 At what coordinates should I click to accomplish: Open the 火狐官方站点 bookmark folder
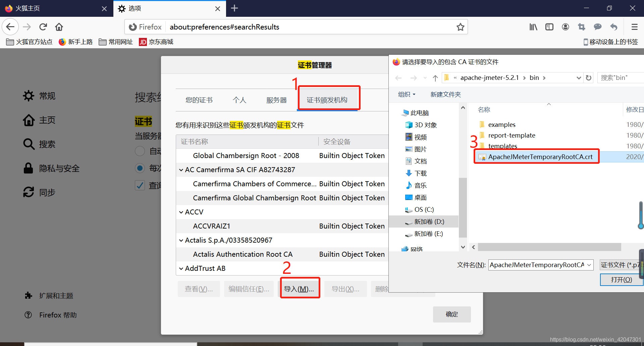[30, 42]
